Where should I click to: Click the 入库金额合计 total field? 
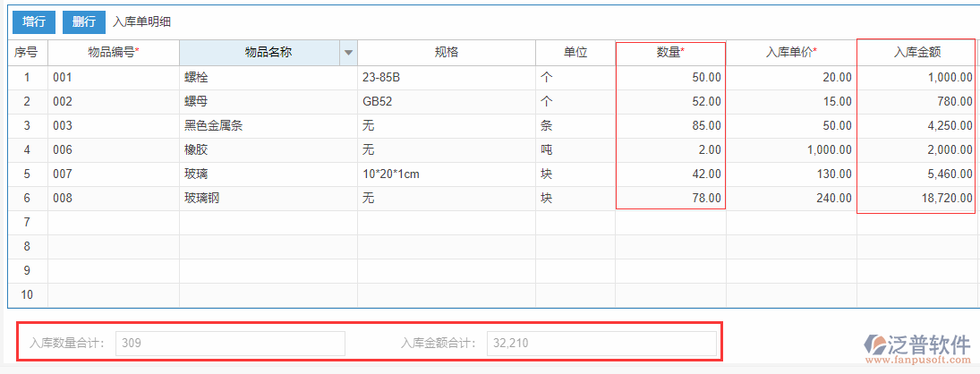601,343
